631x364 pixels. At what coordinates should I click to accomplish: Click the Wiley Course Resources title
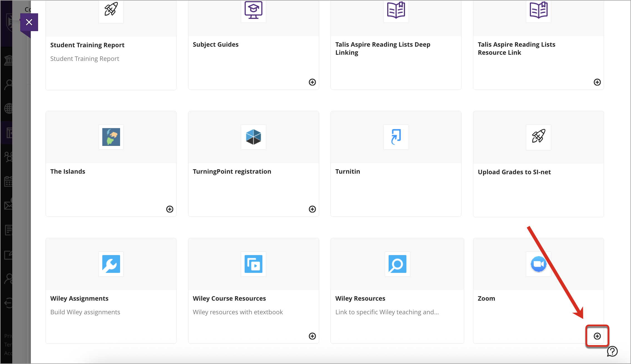click(x=229, y=298)
